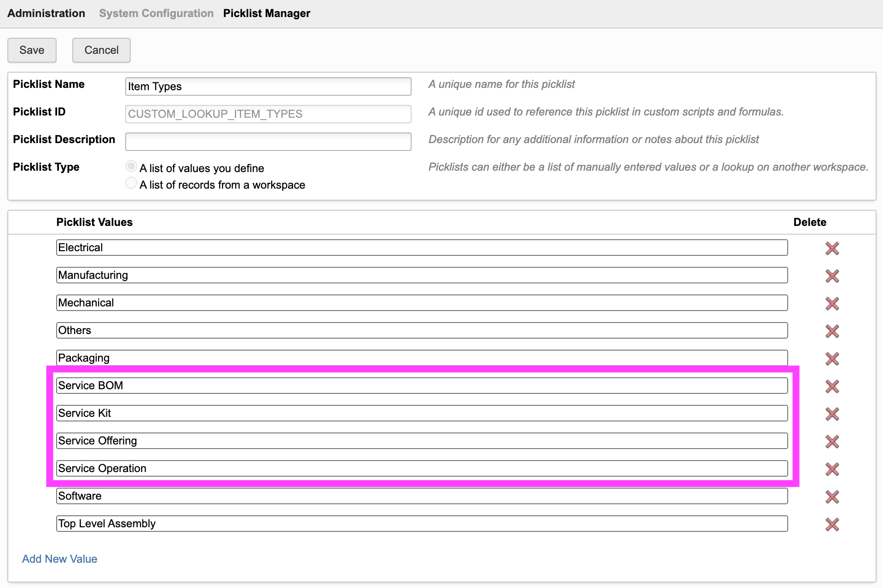Click the Add New Value link
The image size is (883, 588).
click(59, 559)
